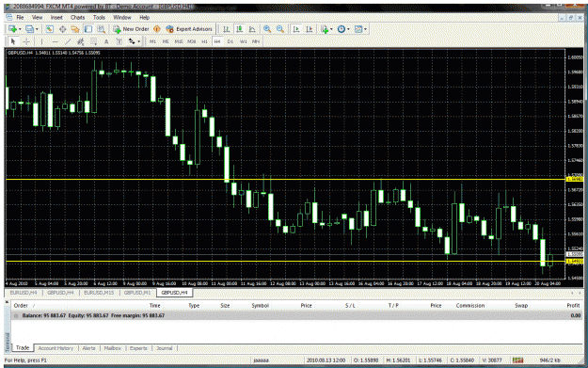Expand the Profiles dropdown arrow
This screenshot has width=588, height=368.
pyautogui.click(x=37, y=29)
